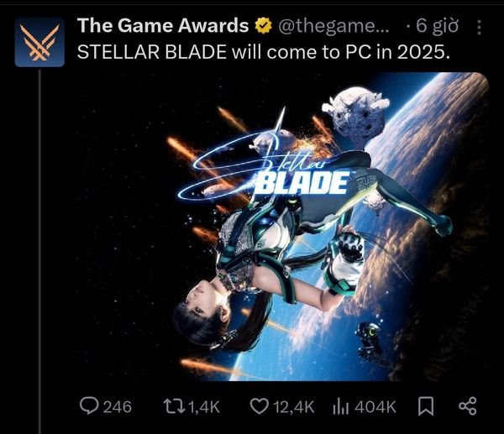This screenshot has height=434, width=504.
Task: Click the 246 replies count
Action: [118, 406]
